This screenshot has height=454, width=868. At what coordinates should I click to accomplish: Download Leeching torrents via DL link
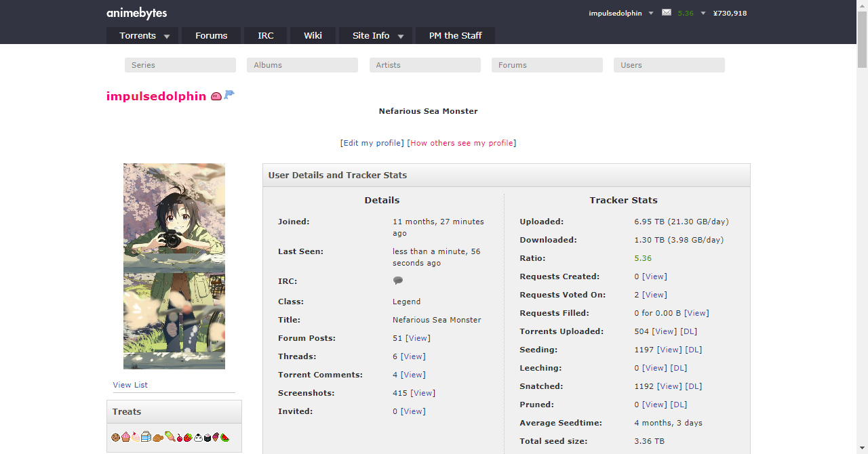pyautogui.click(x=679, y=368)
